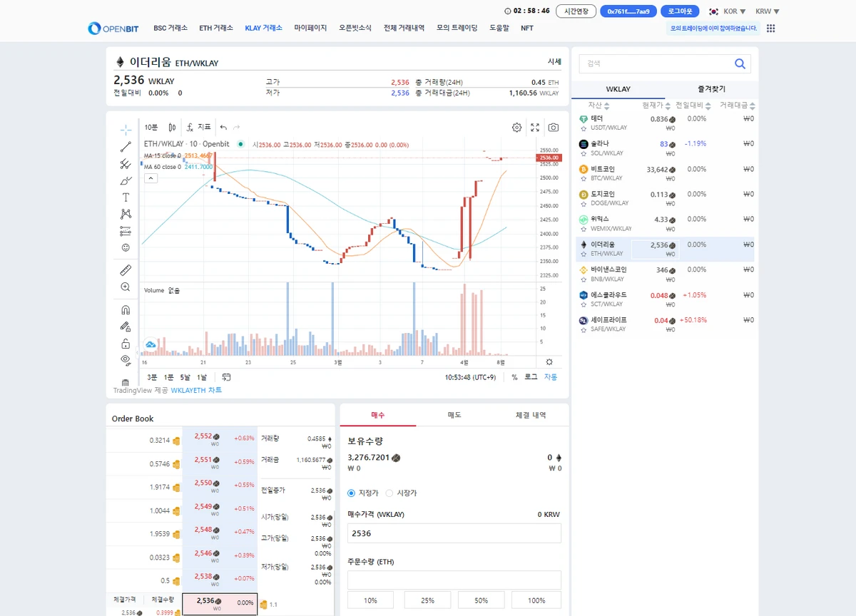856x616 pixels.
Task: Favorite the BTC/WKLAY pair with the star
Action: [x=584, y=178]
